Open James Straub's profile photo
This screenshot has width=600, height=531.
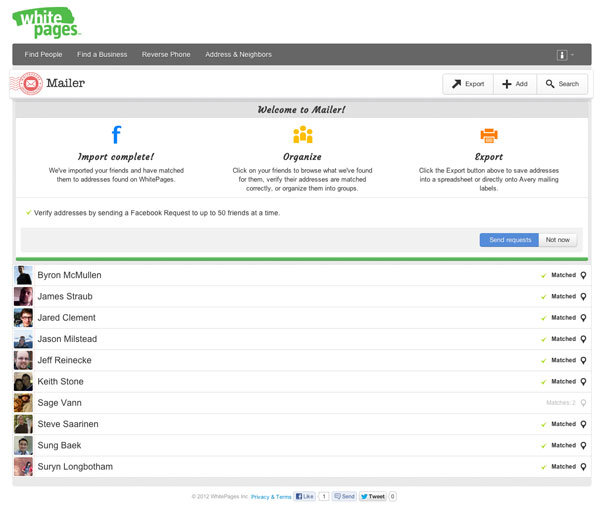pyautogui.click(x=23, y=296)
